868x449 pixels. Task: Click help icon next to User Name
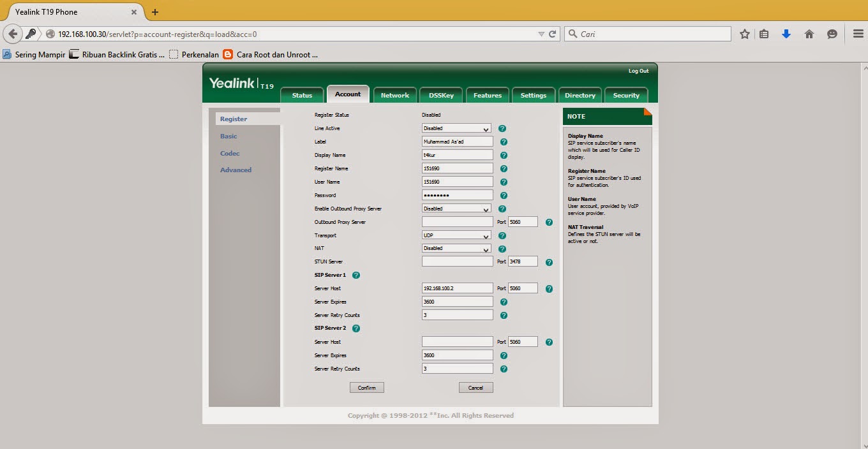coord(504,182)
